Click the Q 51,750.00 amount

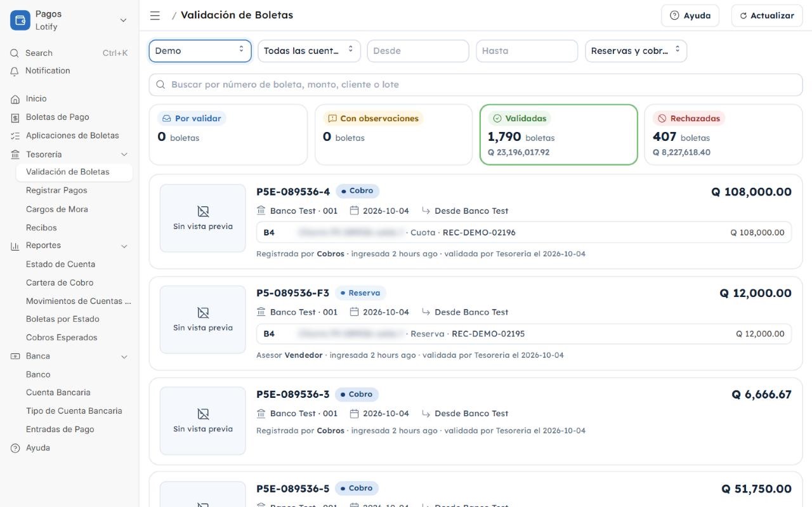click(756, 489)
